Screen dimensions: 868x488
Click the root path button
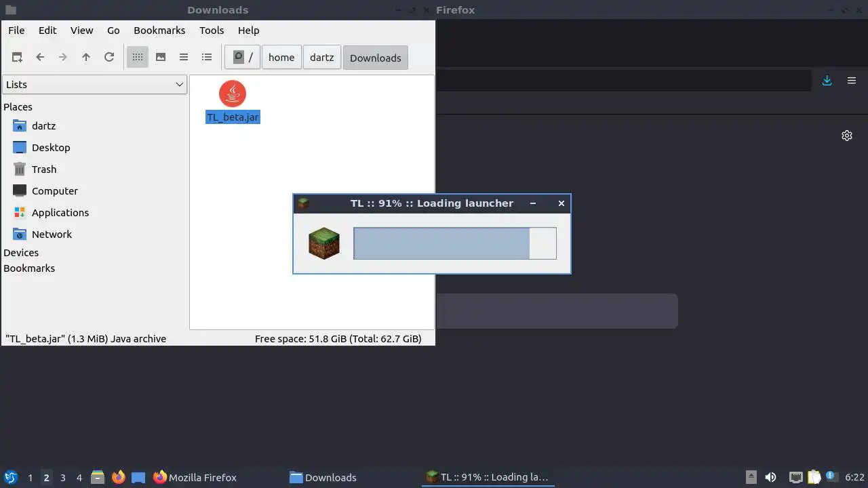pos(242,58)
